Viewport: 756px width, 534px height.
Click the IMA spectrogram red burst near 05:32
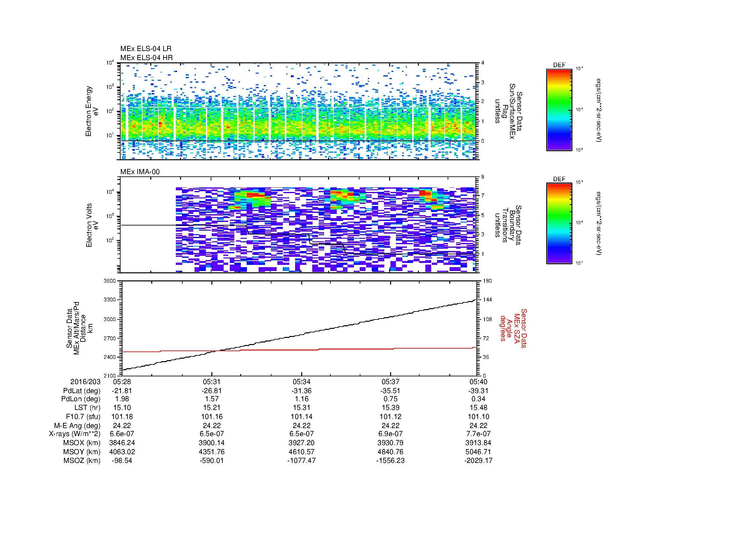[256, 195]
